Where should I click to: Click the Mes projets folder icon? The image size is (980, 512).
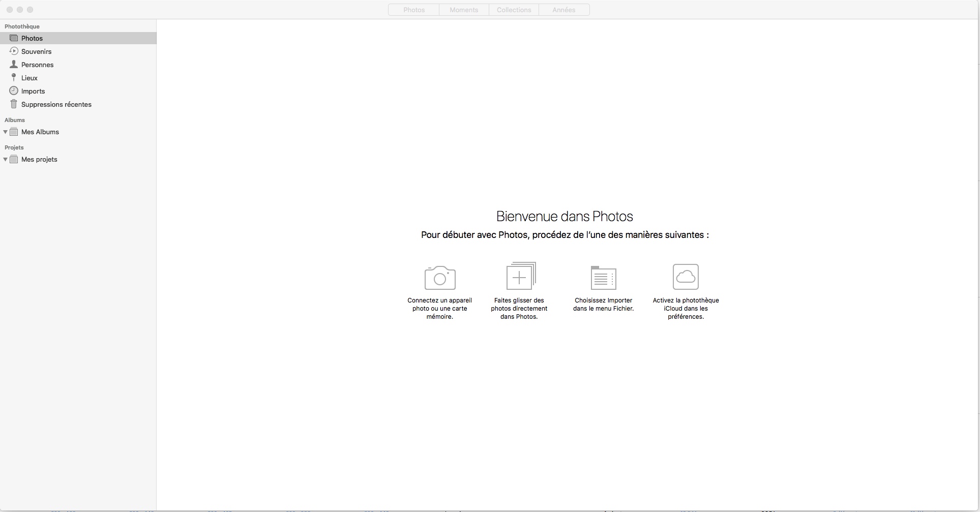click(14, 159)
